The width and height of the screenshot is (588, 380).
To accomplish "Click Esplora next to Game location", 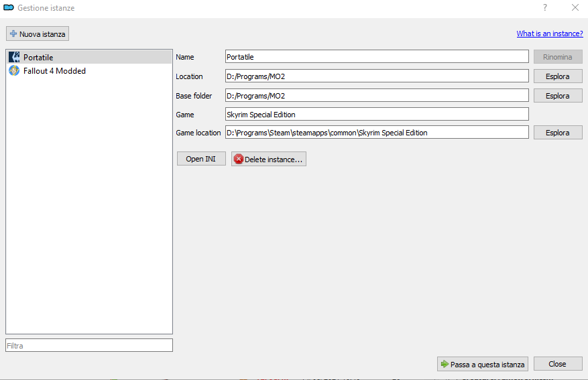I will [x=558, y=132].
